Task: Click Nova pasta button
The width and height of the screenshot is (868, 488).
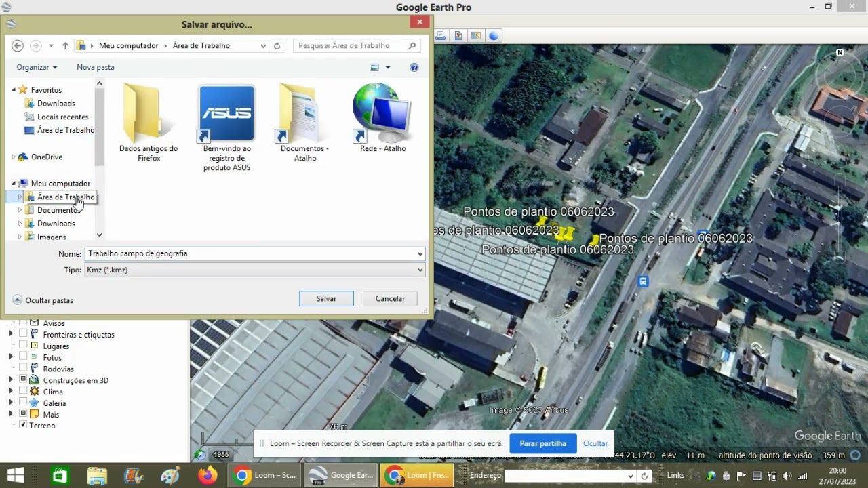Action: click(96, 67)
